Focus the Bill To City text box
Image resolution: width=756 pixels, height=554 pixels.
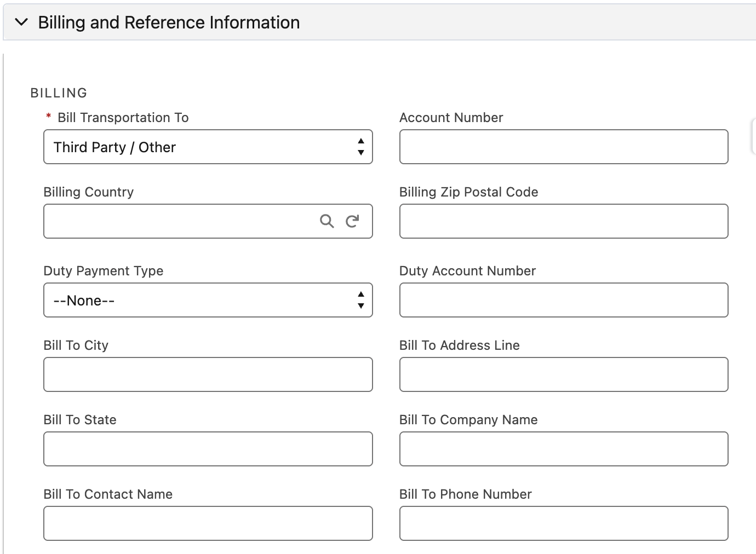208,374
